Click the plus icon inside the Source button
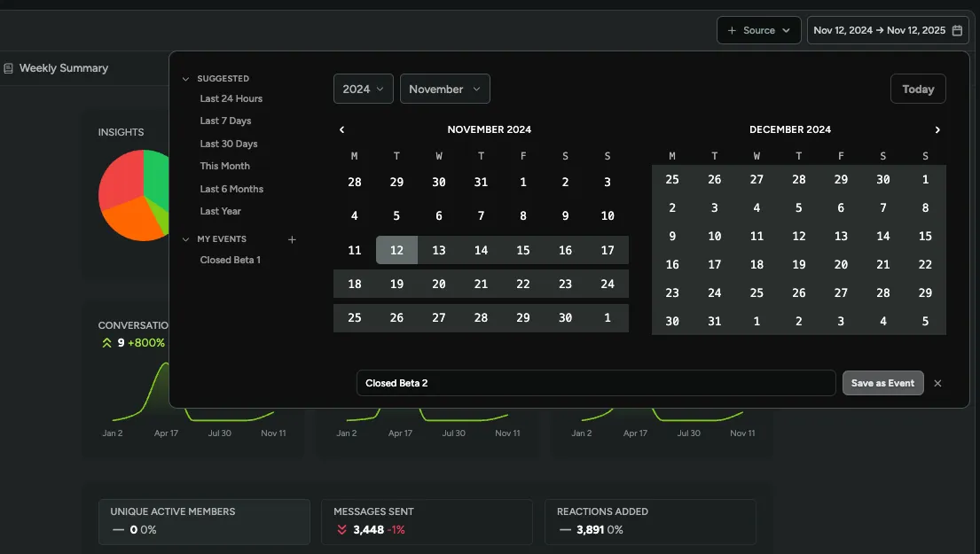Screen dimensions: 980x554 pyautogui.click(x=731, y=29)
